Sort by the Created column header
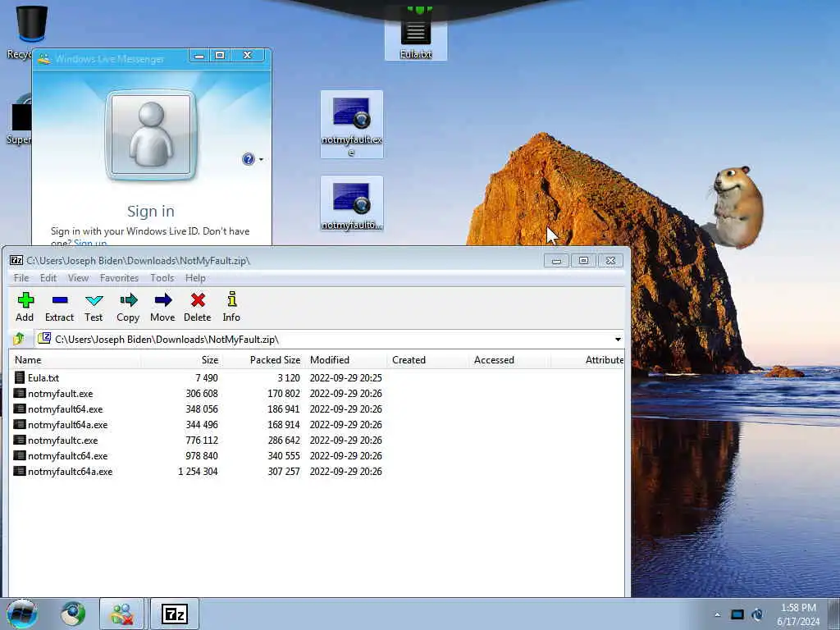Screen dimensions: 840x630 (427, 360)
